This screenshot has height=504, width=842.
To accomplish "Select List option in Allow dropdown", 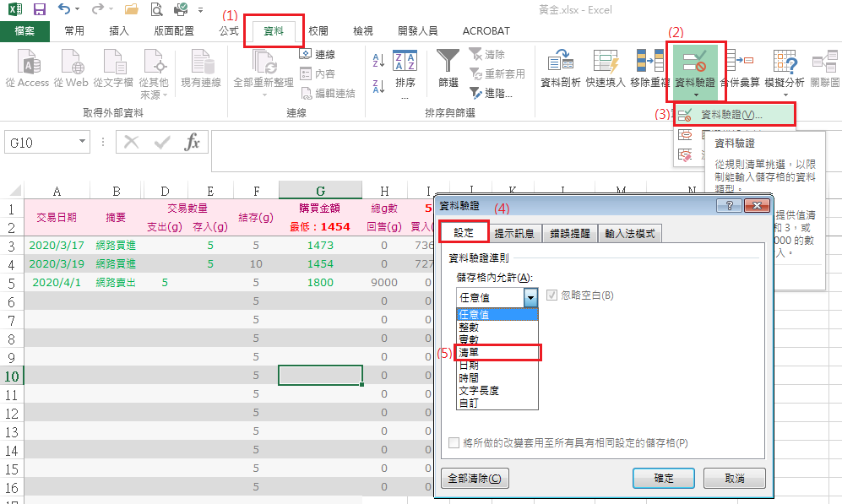I will pyautogui.click(x=497, y=352).
